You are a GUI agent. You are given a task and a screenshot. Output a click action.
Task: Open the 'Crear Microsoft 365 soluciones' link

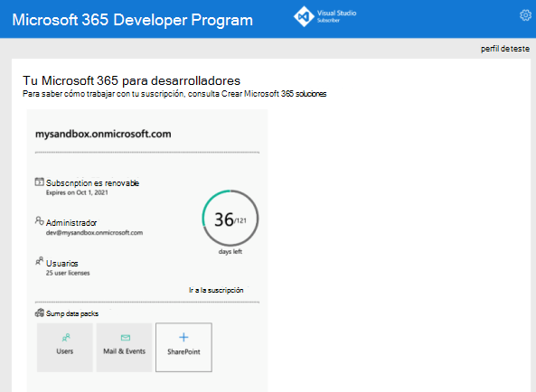tap(274, 94)
